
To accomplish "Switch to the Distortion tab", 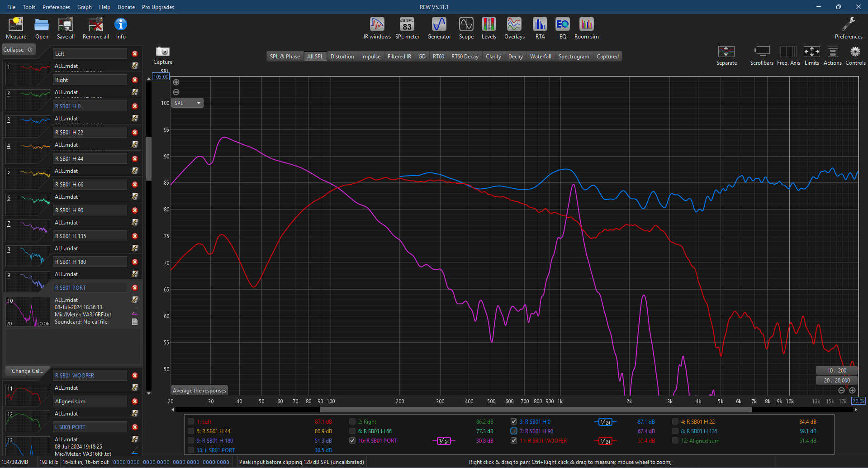I will click(x=342, y=57).
